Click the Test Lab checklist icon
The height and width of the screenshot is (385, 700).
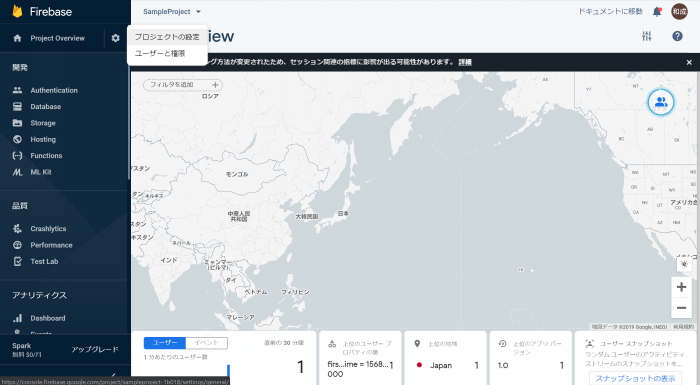(x=17, y=261)
